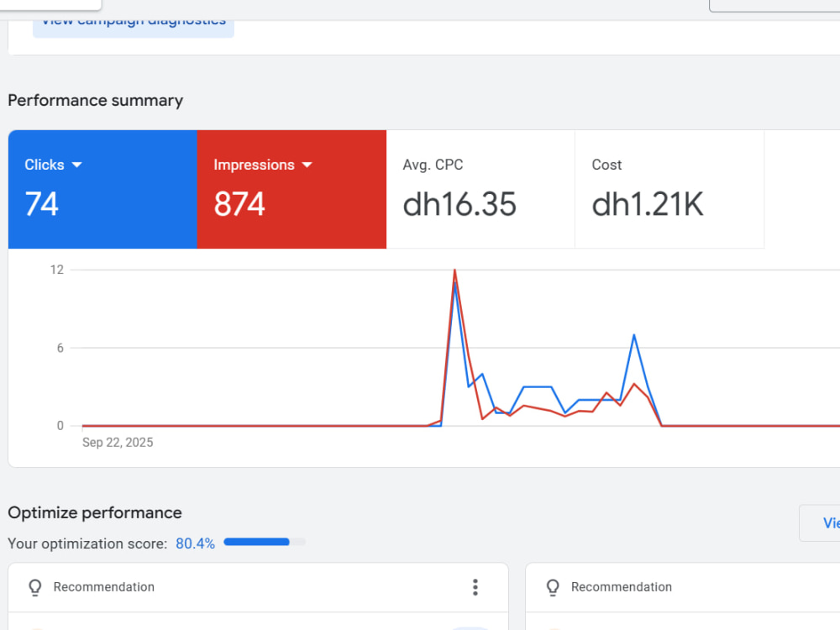Click lightbulb icon on first Recommendation card
840x630 pixels.
pyautogui.click(x=35, y=587)
